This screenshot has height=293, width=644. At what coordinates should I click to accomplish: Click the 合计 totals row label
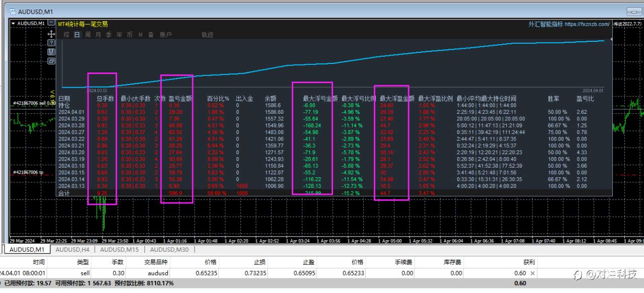(64, 193)
